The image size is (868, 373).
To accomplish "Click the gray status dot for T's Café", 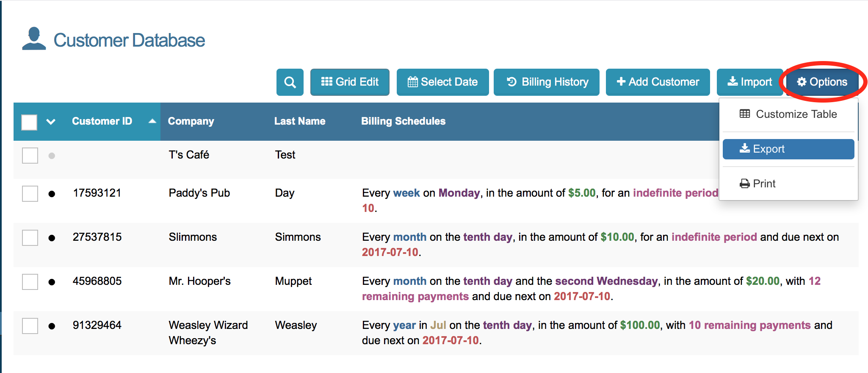I will click(52, 156).
